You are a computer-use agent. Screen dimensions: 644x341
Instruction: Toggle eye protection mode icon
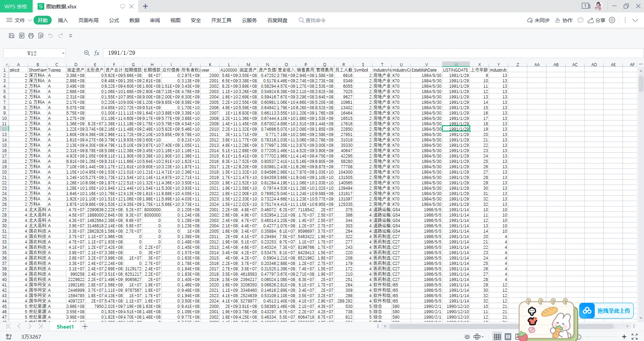coord(467,337)
